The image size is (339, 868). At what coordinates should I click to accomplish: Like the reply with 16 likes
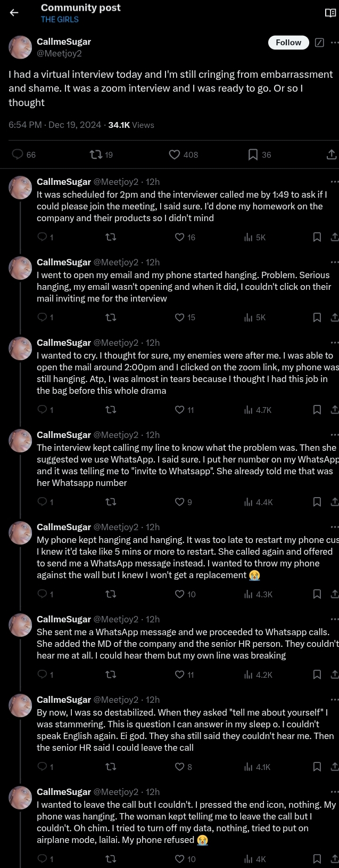(x=180, y=237)
